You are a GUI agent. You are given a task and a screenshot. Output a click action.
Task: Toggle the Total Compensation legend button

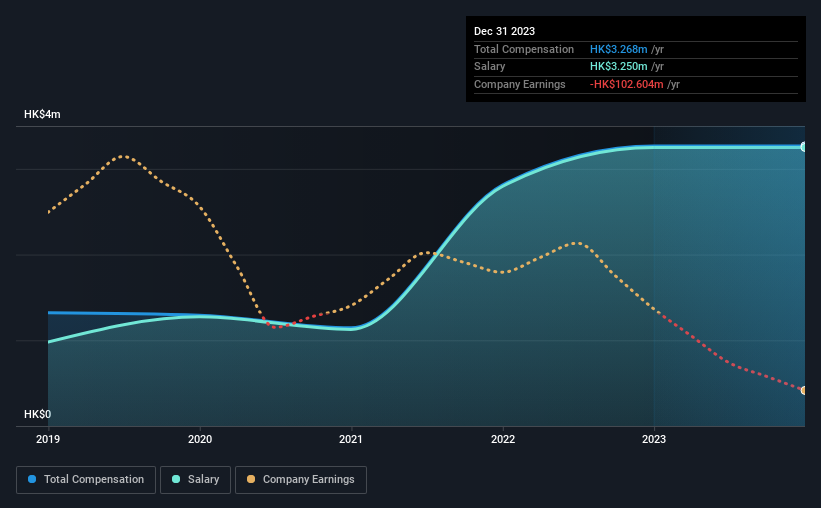(x=86, y=480)
